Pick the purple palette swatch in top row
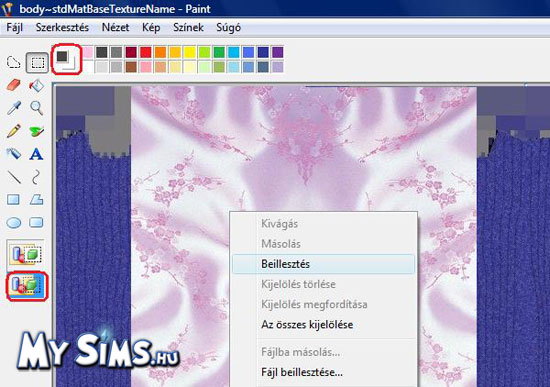The width and height of the screenshot is (550, 387). click(278, 52)
